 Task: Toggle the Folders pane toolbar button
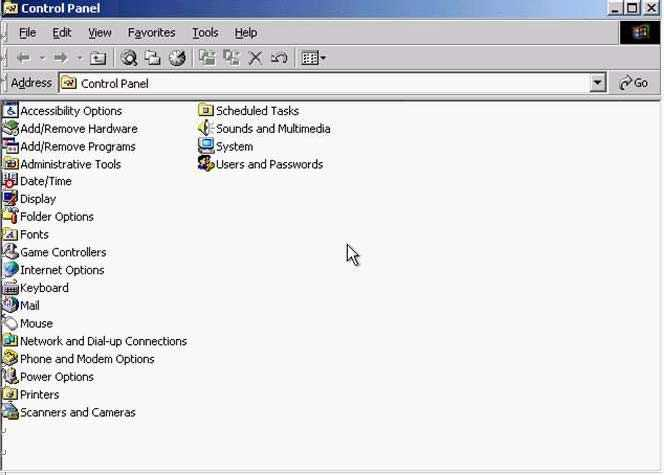pyautogui.click(x=153, y=58)
